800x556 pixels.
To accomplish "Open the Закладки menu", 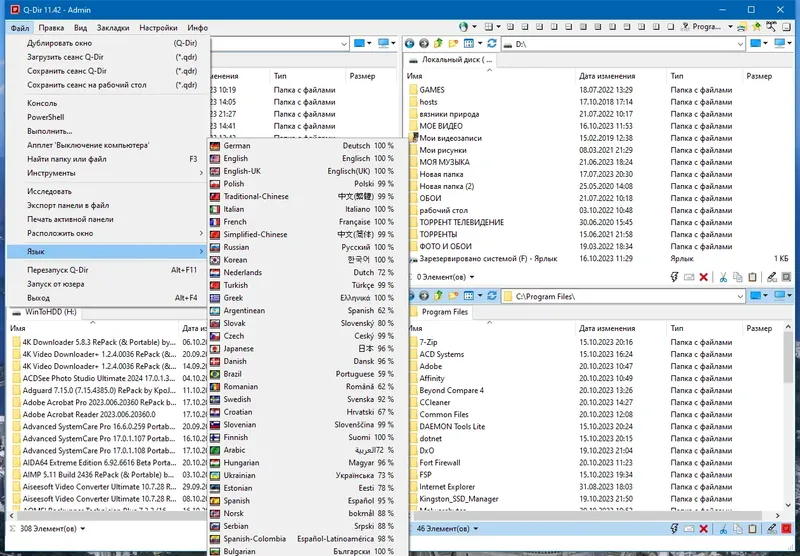I will [x=113, y=28].
